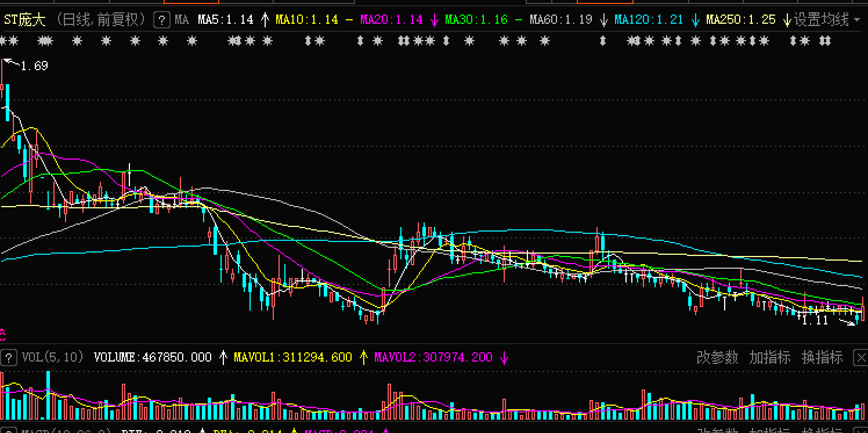868x433 pixels.
Task: Click the 改参数 button in the VOL panel
Action: coord(717,358)
